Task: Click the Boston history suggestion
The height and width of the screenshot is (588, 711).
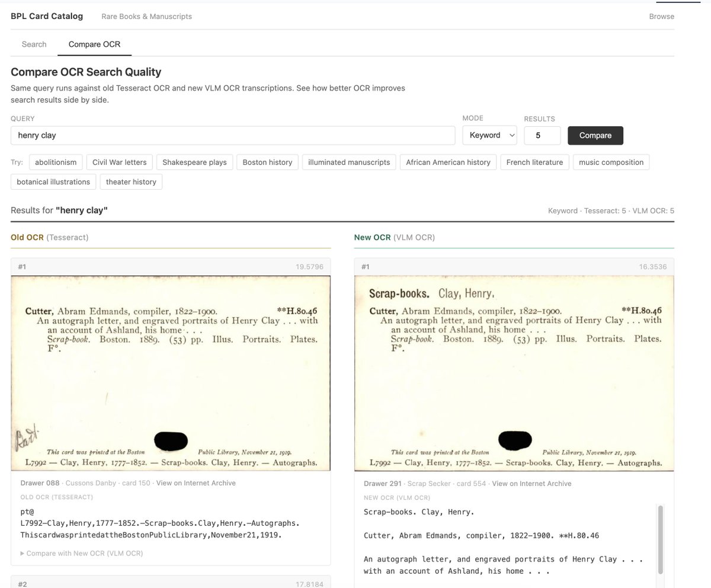Action: click(x=267, y=162)
